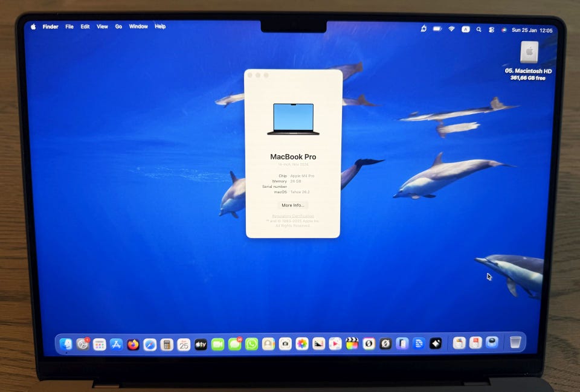
Task: Show date and time notifications panel
Action: [532, 30]
